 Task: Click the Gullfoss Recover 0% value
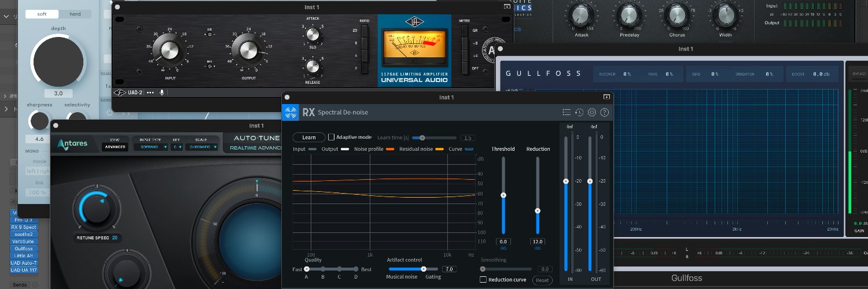(627, 74)
